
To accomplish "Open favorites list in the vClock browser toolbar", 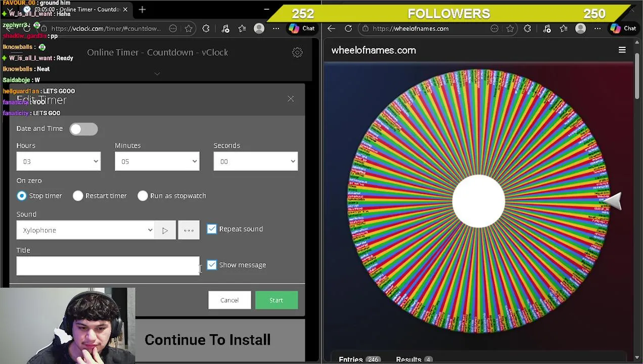I will click(242, 28).
